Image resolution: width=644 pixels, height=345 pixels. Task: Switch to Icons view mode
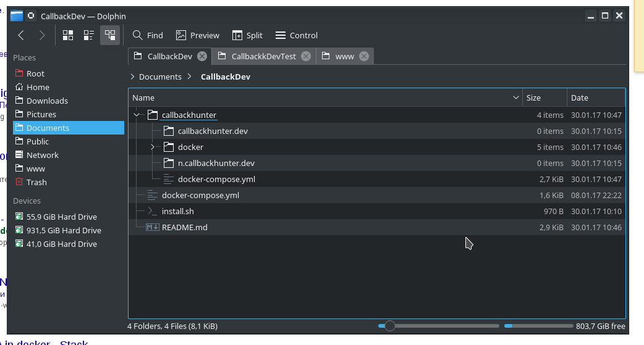68,35
